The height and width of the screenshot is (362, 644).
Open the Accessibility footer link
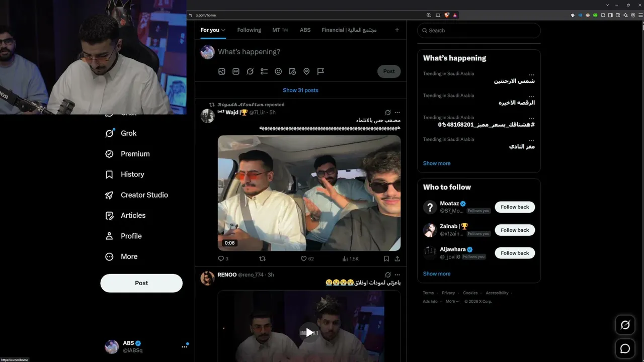[x=497, y=293]
